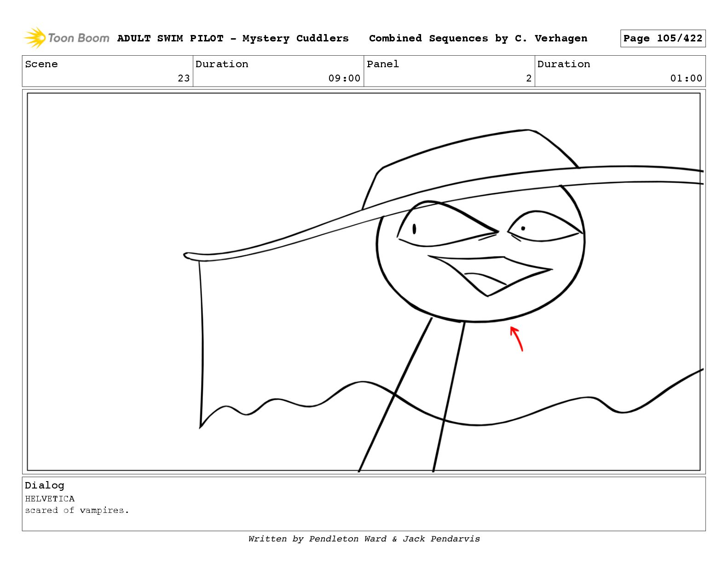Click the 'Scene' header label
This screenshot has height=564, width=728.
pyautogui.click(x=41, y=64)
